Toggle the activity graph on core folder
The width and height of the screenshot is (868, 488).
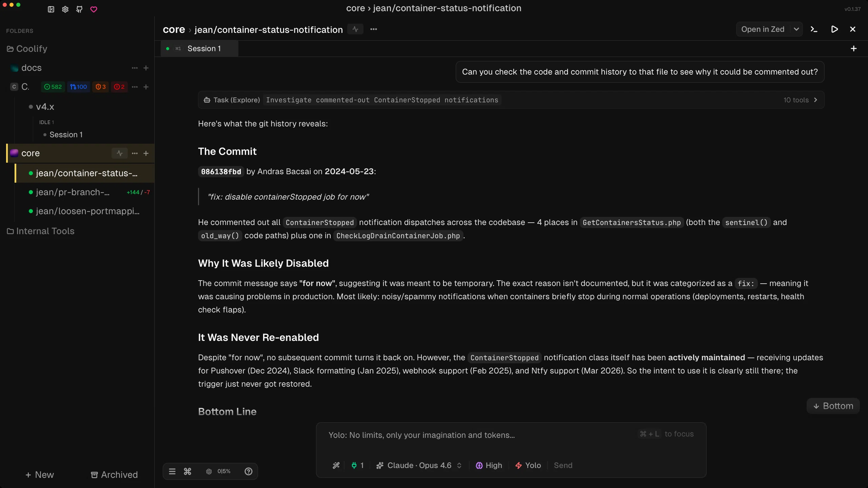[119, 153]
